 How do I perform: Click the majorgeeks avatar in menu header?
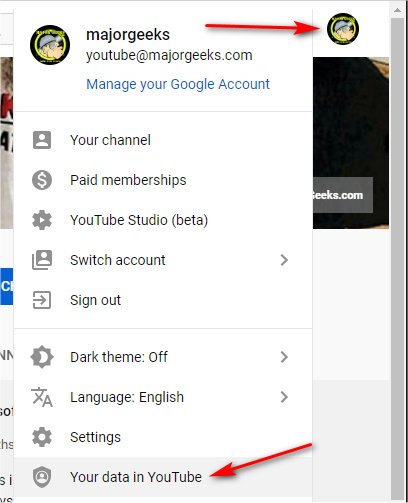[50, 45]
